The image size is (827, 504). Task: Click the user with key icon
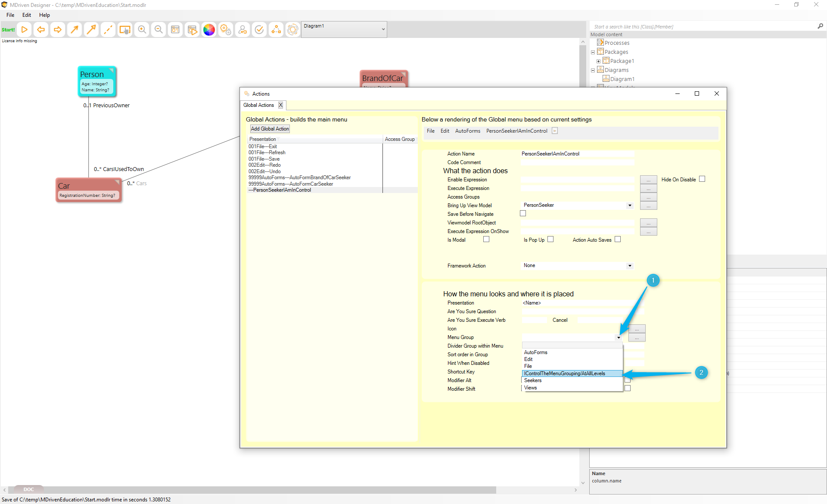tap(243, 30)
